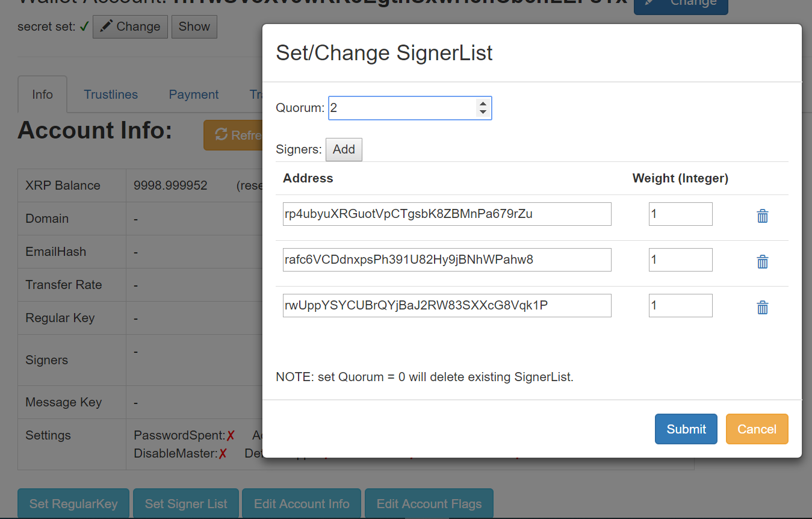Click the red X beside DisableMaster
The image size is (812, 519).
point(222,453)
